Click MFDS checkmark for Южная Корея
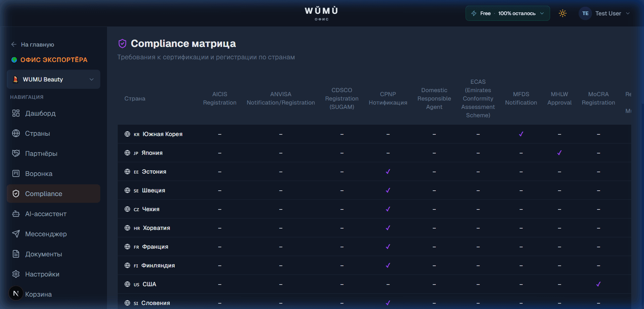Screen dimensions: 644x309 (x=521, y=134)
